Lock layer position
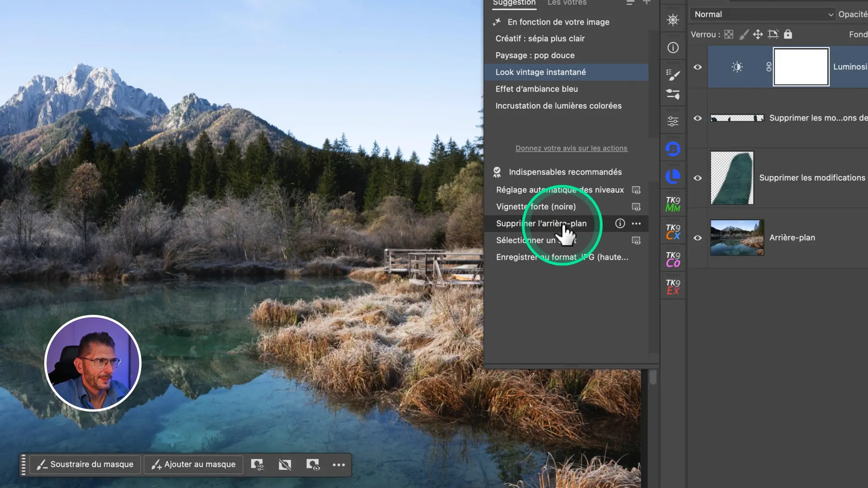This screenshot has width=868, height=488. pos(758,34)
